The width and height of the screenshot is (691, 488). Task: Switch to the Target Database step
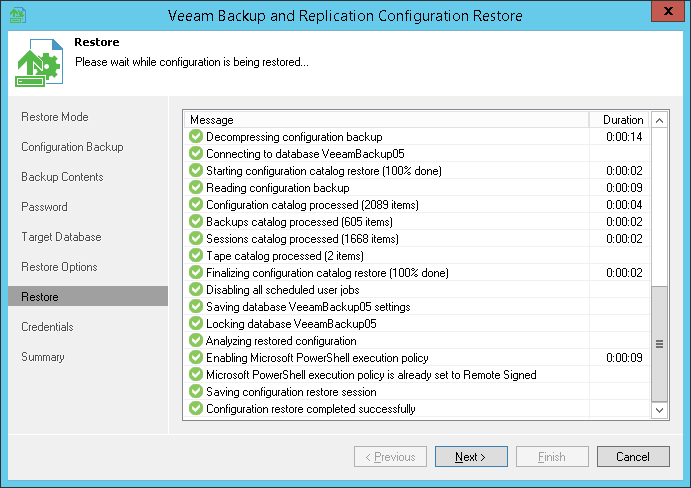61,237
